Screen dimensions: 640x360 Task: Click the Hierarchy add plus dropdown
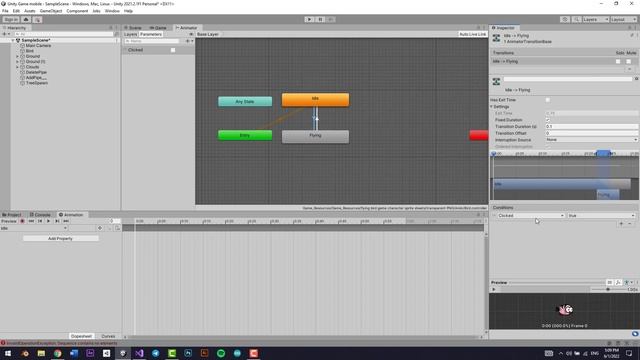6,34
